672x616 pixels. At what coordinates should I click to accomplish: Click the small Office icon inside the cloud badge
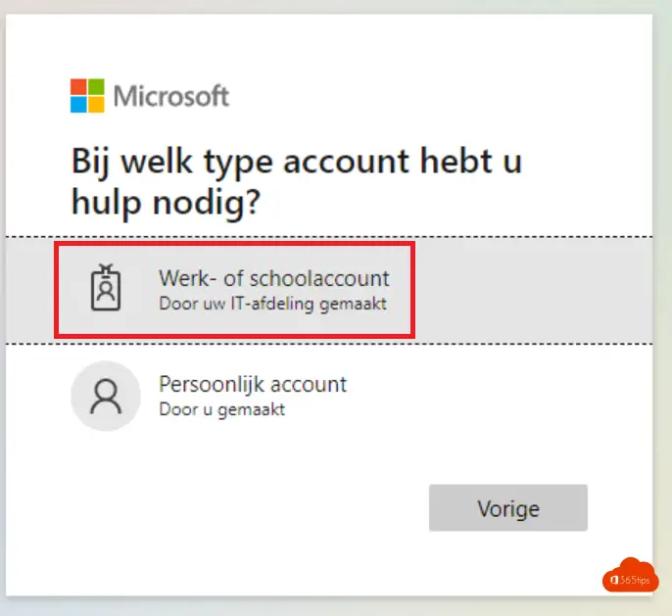614,580
